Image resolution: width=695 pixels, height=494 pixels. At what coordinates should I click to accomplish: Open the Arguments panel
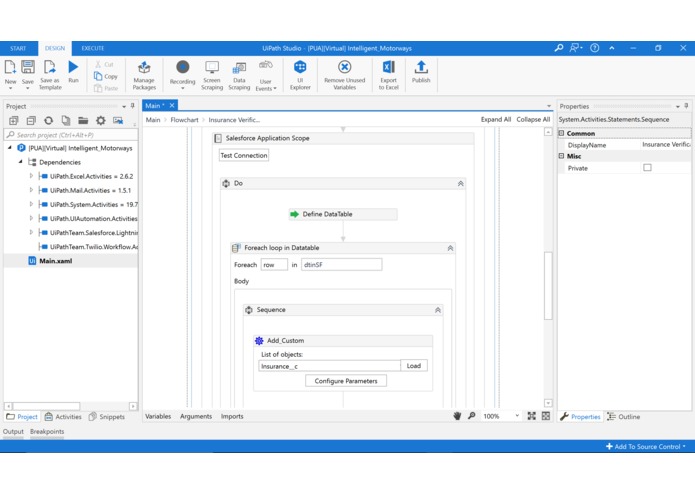coord(196,416)
